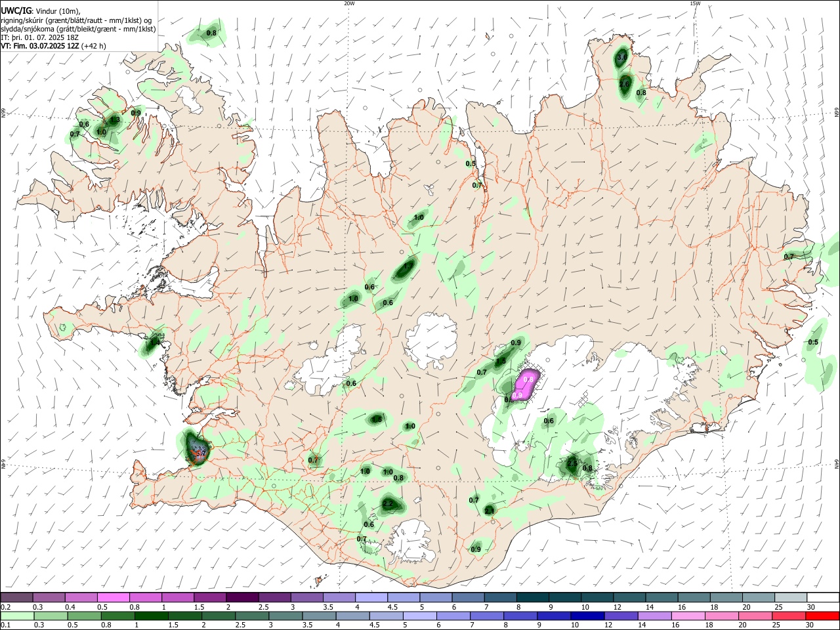The image size is (840, 630).
Task: Click the periwinkle 4 swatch in upper legend row
Action: click(371, 597)
